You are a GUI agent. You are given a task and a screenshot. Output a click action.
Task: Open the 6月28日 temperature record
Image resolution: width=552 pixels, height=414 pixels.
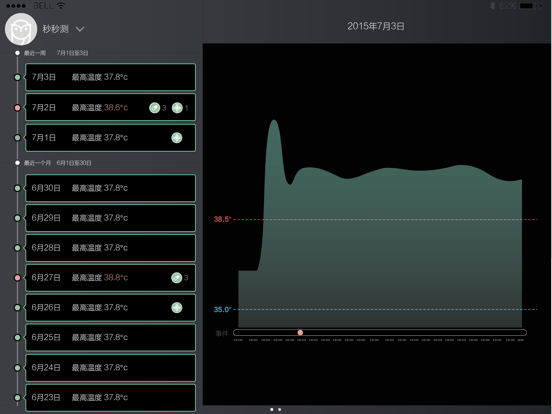(x=111, y=248)
